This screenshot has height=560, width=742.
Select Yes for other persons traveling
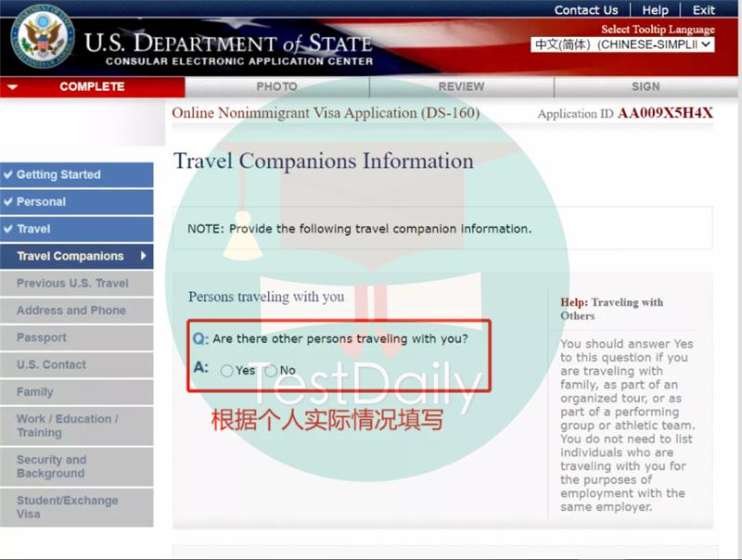pyautogui.click(x=226, y=371)
